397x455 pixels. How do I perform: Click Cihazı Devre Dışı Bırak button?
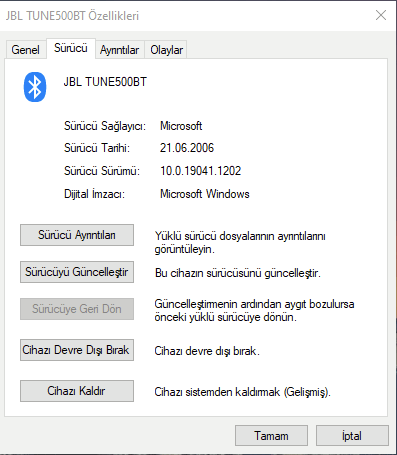tap(77, 350)
